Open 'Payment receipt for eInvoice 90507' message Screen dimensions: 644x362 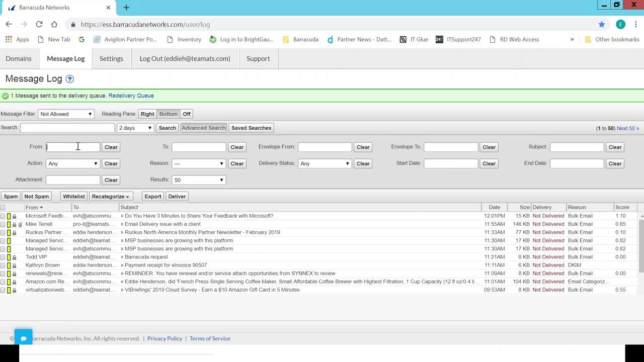166,265
